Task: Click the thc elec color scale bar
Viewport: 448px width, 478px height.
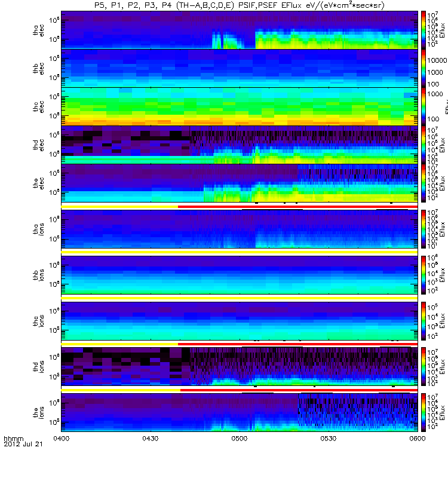Action: [424, 107]
